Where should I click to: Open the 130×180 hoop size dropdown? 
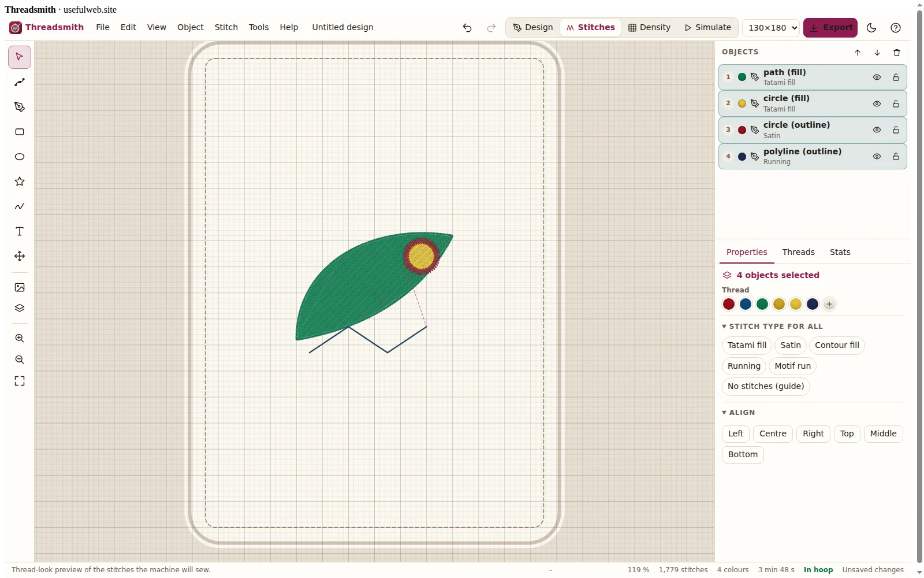click(x=771, y=28)
